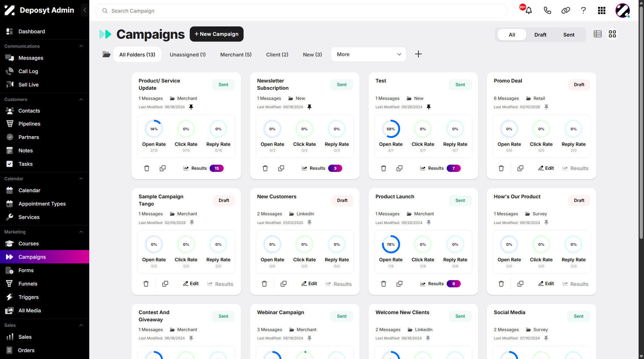Image resolution: width=644 pixels, height=359 pixels.
Task: Open the notifications bell
Action: pos(528,10)
